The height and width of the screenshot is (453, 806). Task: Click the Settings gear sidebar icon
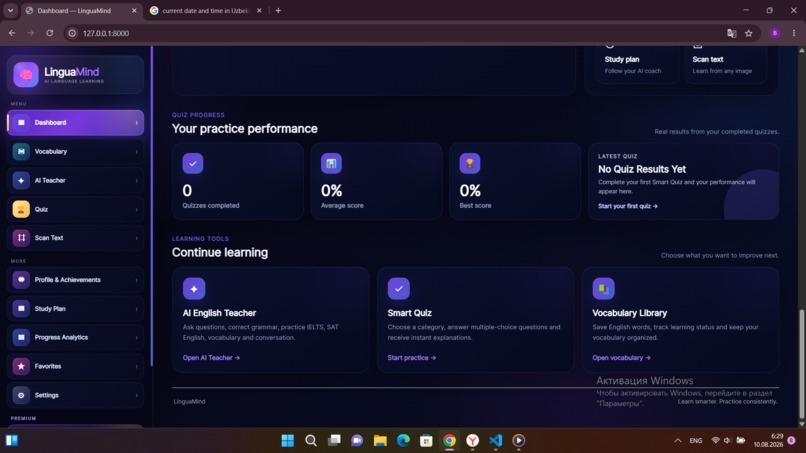[21, 395]
